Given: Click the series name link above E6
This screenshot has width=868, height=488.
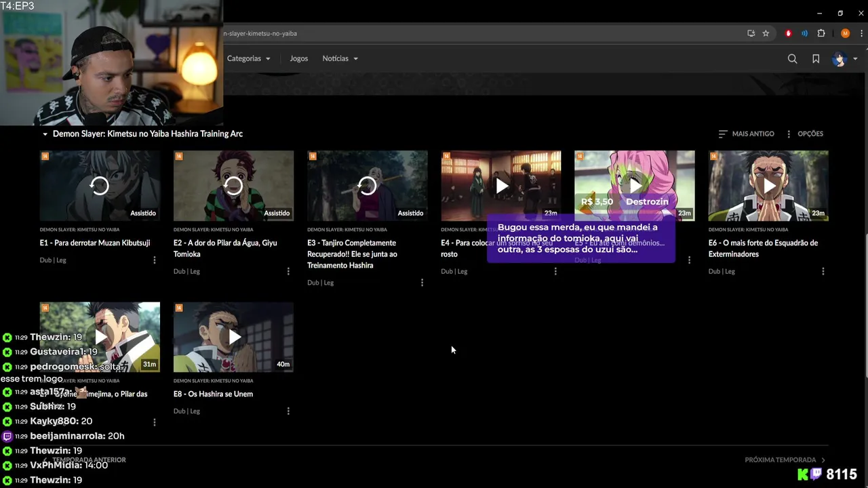Looking at the screenshot, I should click(748, 230).
